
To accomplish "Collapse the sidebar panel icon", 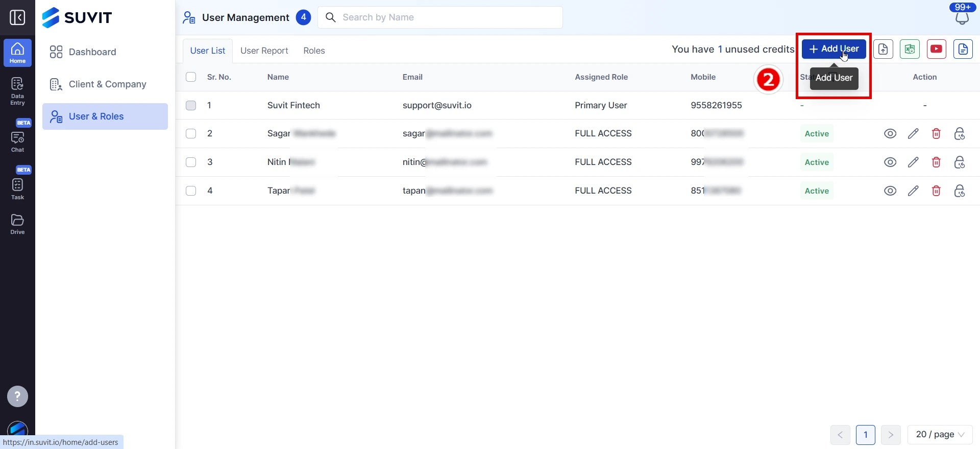I will (x=17, y=17).
